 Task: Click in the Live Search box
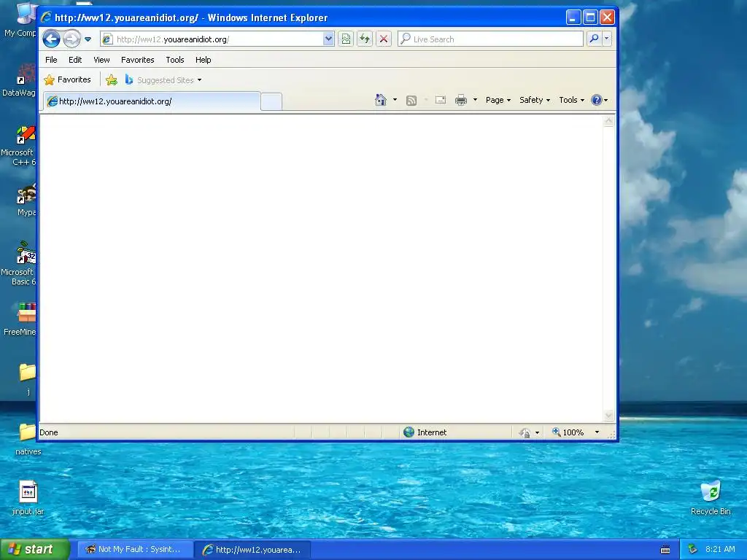tap(491, 39)
